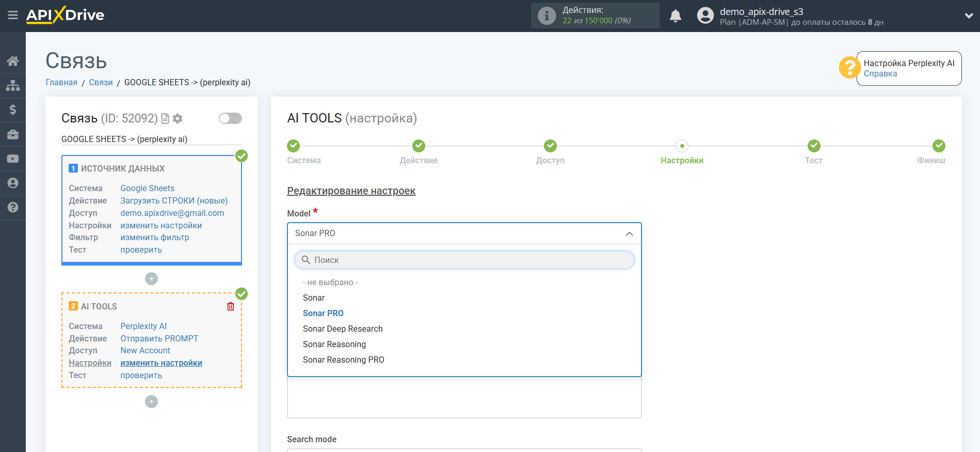Viewport: 980px width, 452px height.
Task: Go to the Тест step marker
Action: click(813, 146)
